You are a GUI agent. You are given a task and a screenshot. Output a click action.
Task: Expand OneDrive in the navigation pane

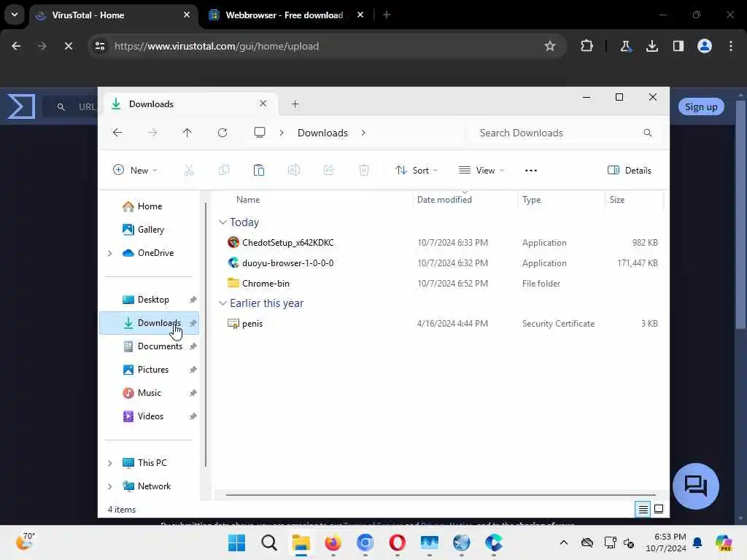(110, 253)
